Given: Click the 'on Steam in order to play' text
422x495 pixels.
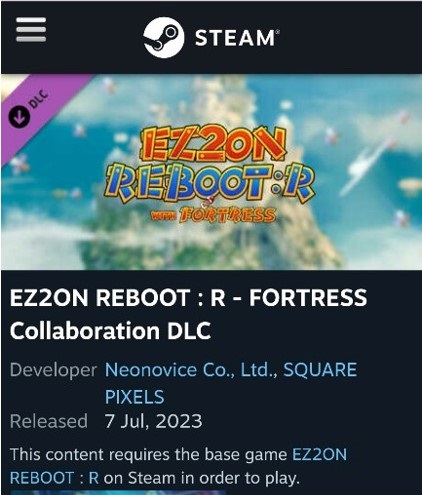Looking at the screenshot, I should tap(202, 478).
